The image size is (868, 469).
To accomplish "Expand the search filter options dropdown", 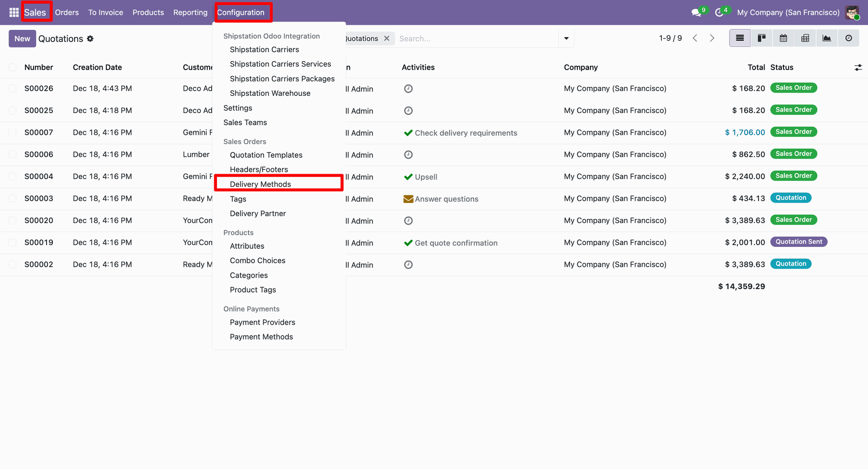I will 566,38.
